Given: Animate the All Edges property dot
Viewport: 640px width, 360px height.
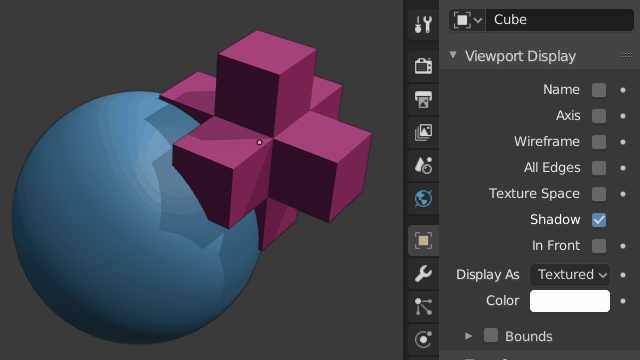Looking at the screenshot, I should pos(623,168).
